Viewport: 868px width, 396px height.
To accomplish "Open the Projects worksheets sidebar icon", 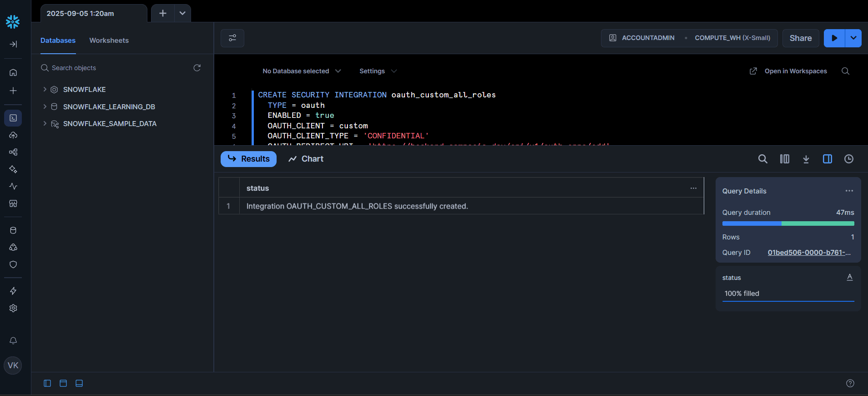I will click(13, 118).
